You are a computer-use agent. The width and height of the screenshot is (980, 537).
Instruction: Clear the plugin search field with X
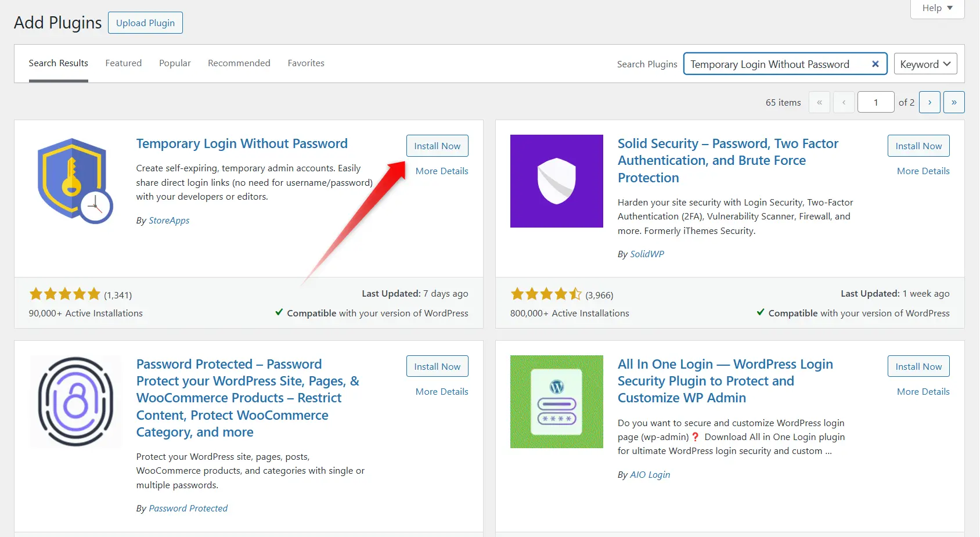point(875,64)
